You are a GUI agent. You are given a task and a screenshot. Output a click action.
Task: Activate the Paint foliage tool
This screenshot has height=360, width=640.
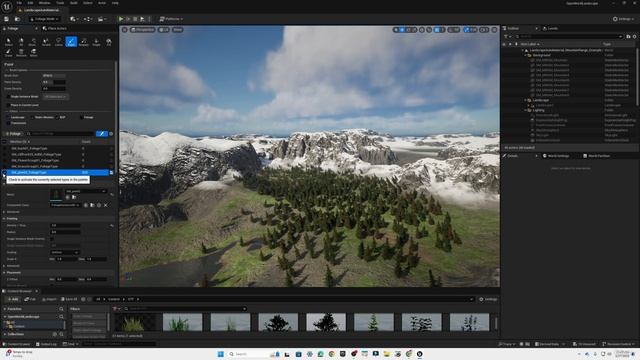click(x=71, y=42)
